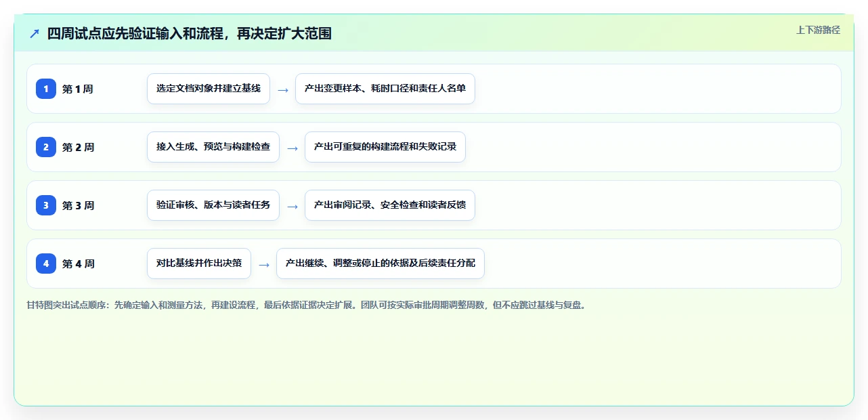Open the 对比基线并作出决策 card
Viewport: 868px width, 420px height.
pyautogui.click(x=199, y=264)
